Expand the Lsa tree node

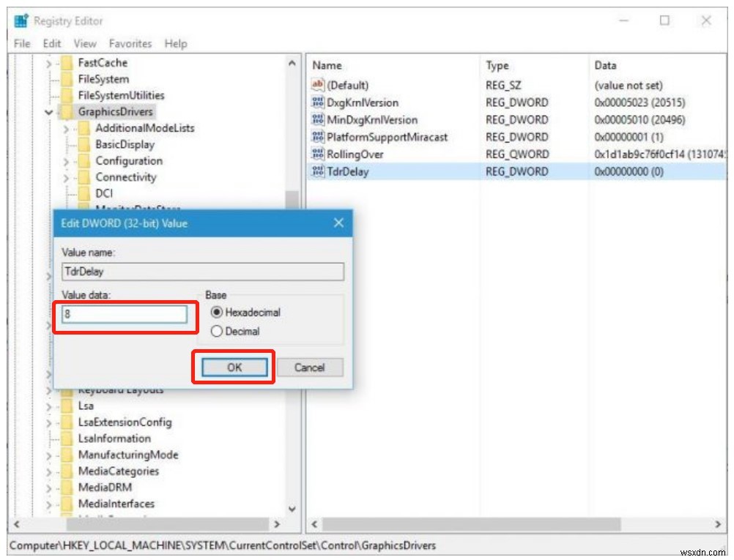(48, 406)
